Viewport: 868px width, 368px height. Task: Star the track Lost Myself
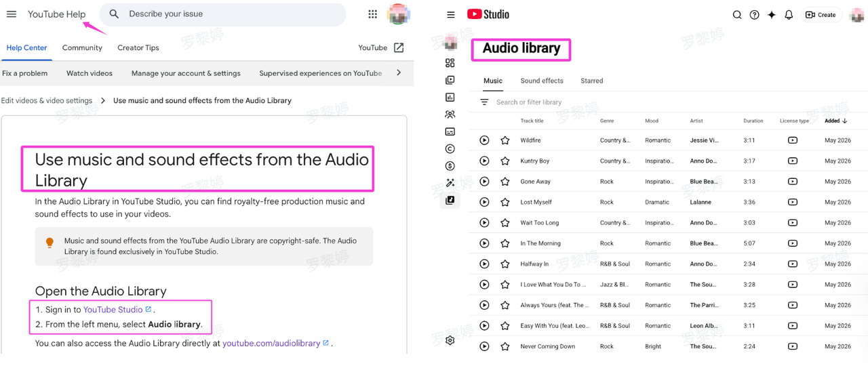pos(505,202)
